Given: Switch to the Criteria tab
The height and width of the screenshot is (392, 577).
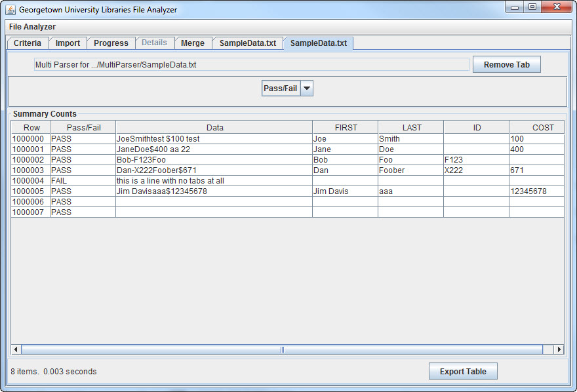Looking at the screenshot, I should tap(28, 43).
